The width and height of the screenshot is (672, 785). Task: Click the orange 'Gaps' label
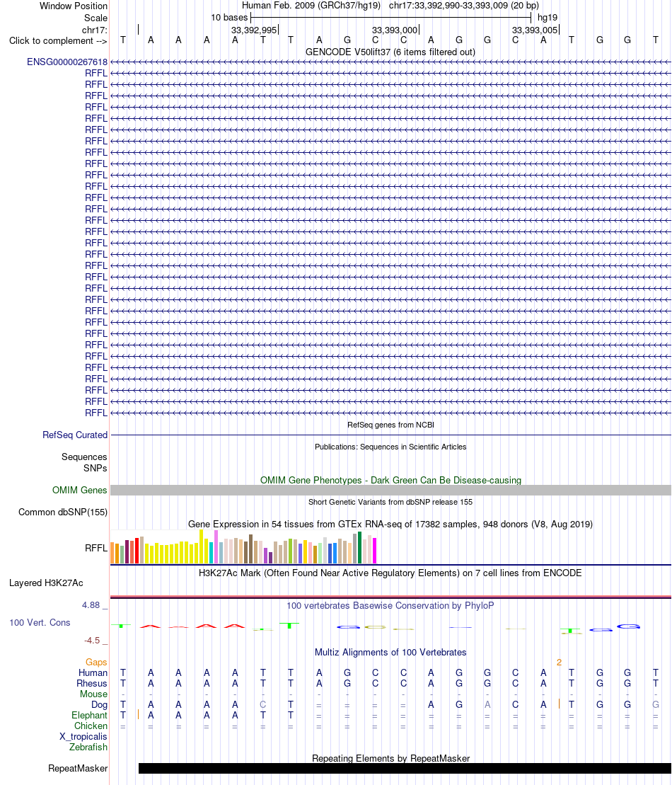click(x=96, y=663)
